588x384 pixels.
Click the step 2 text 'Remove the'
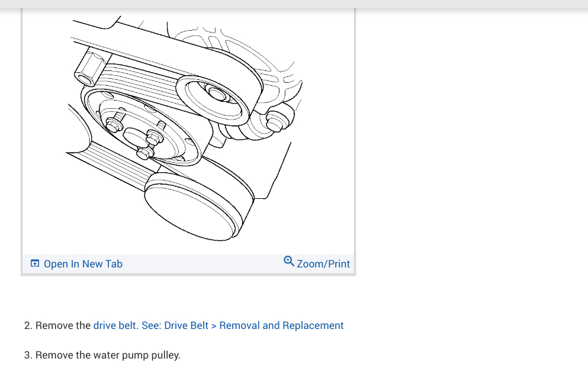63,325
